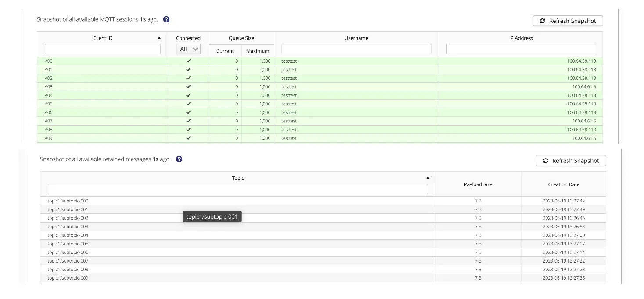The width and height of the screenshot is (644, 299).
Task: Select topic1/subtopic-002 row
Action: pos(323,218)
